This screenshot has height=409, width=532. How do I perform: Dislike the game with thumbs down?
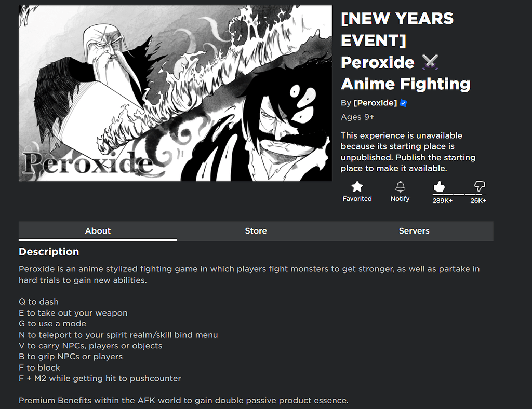click(x=480, y=186)
